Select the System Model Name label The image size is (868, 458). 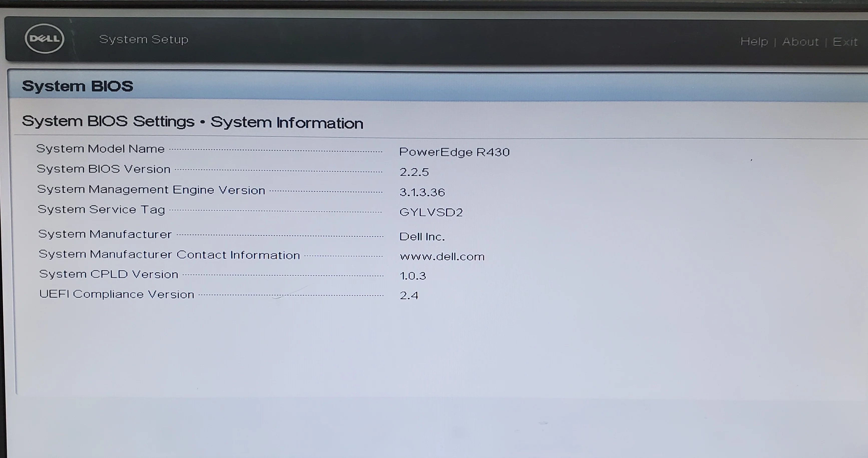[100, 149]
